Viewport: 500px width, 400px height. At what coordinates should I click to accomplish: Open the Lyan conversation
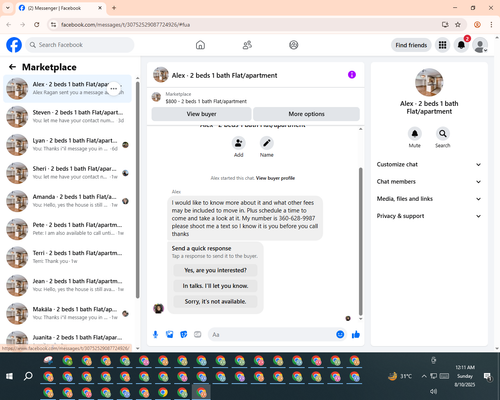point(67,145)
